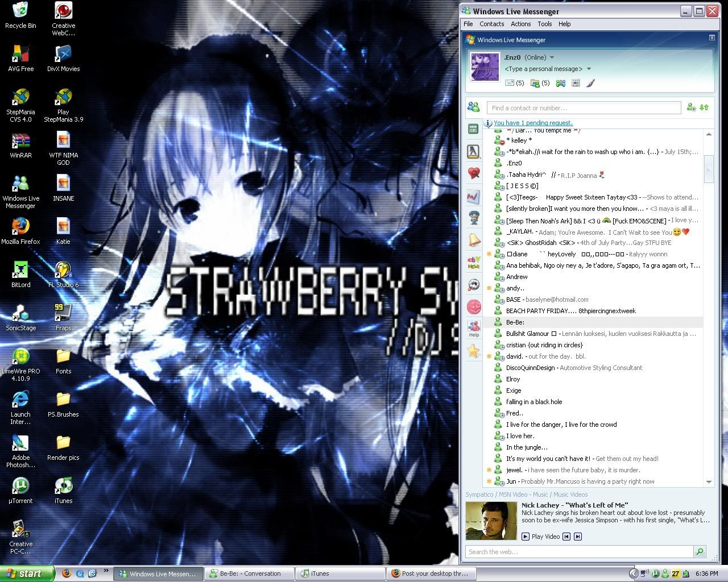Image resolution: width=728 pixels, height=582 pixels.
Task: Open the personal message dropdown arrow
Action: (x=589, y=69)
